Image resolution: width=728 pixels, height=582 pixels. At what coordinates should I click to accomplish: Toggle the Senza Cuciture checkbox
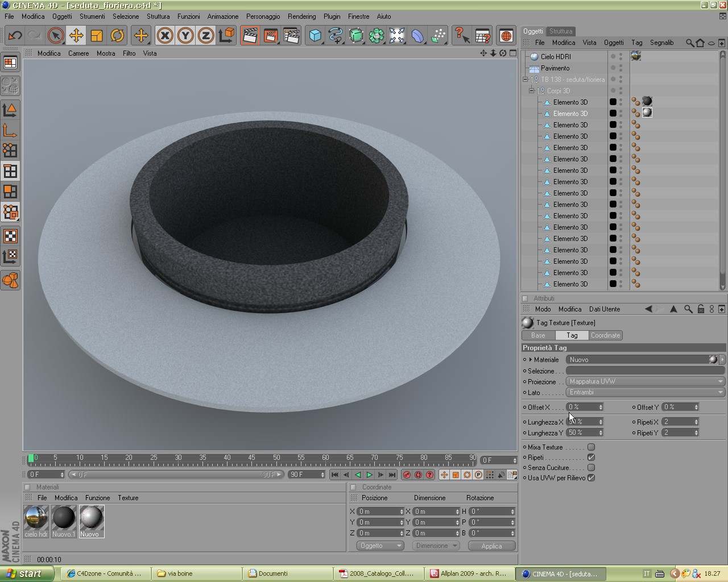tap(591, 468)
